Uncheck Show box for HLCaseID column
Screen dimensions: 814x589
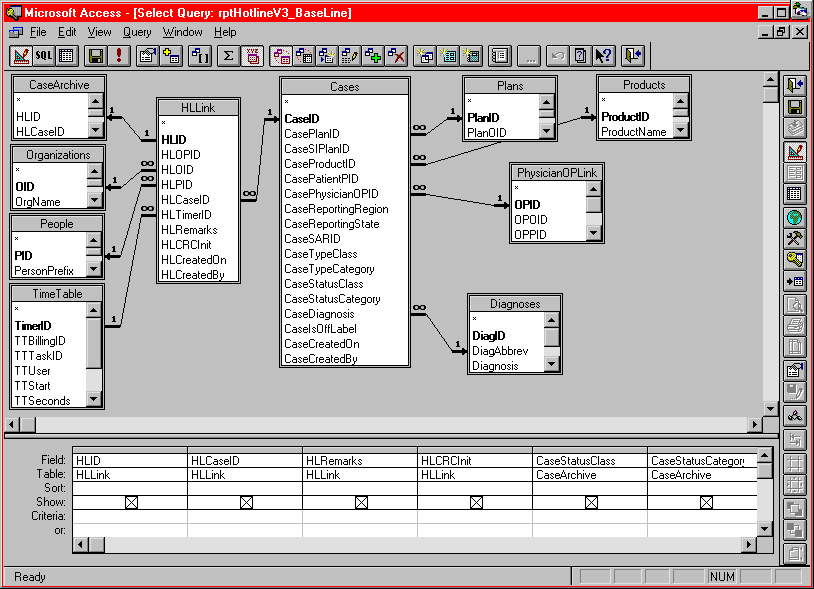247,502
